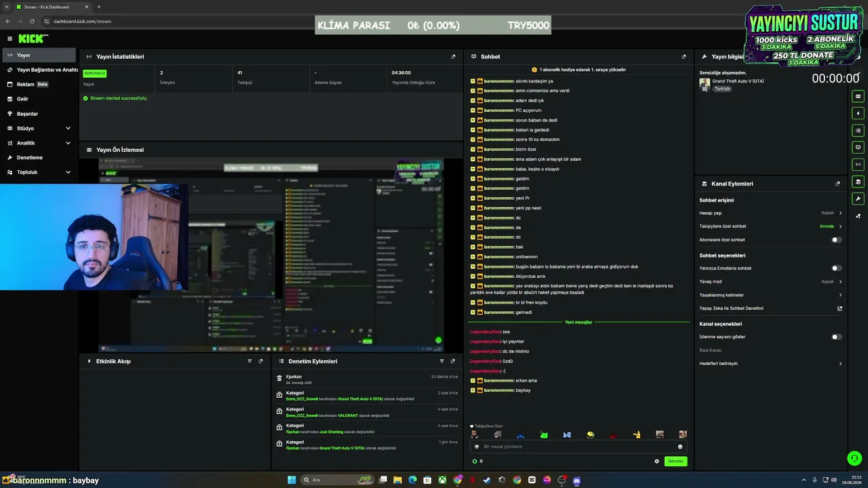
Task: Show hidden system tray icons
Action: point(804,480)
